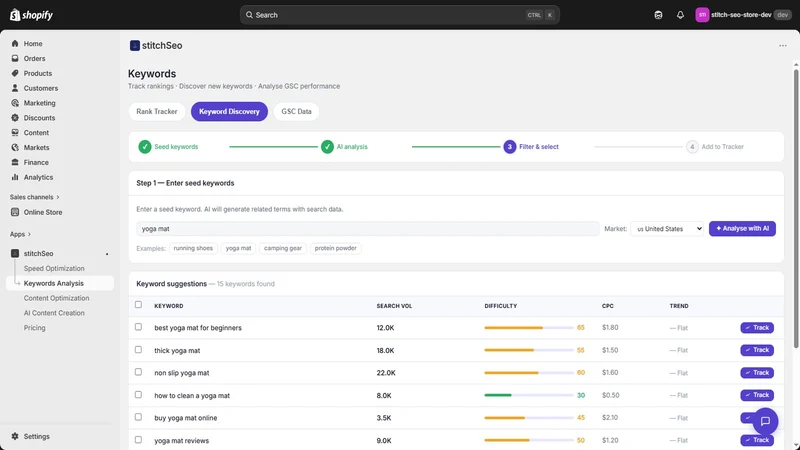The width and height of the screenshot is (800, 450).
Task: Open the three-dot more options menu
Action: click(x=783, y=45)
